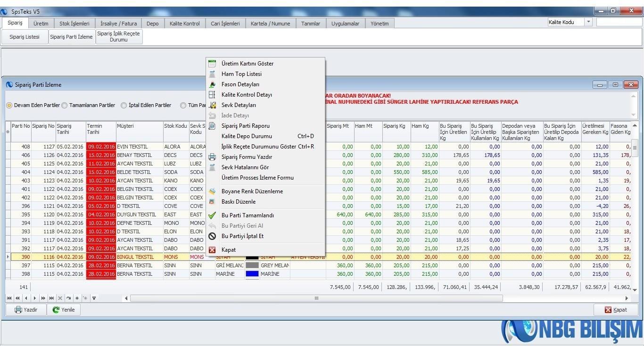The height and width of the screenshot is (346, 644).
Task: Choose Ham Top Listesi in the context menu
Action: [x=265, y=74]
